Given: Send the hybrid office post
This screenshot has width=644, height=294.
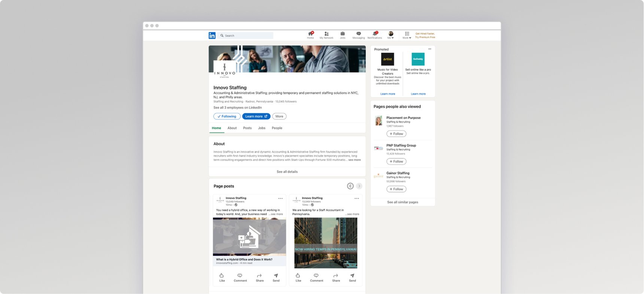Looking at the screenshot, I should [276, 278].
